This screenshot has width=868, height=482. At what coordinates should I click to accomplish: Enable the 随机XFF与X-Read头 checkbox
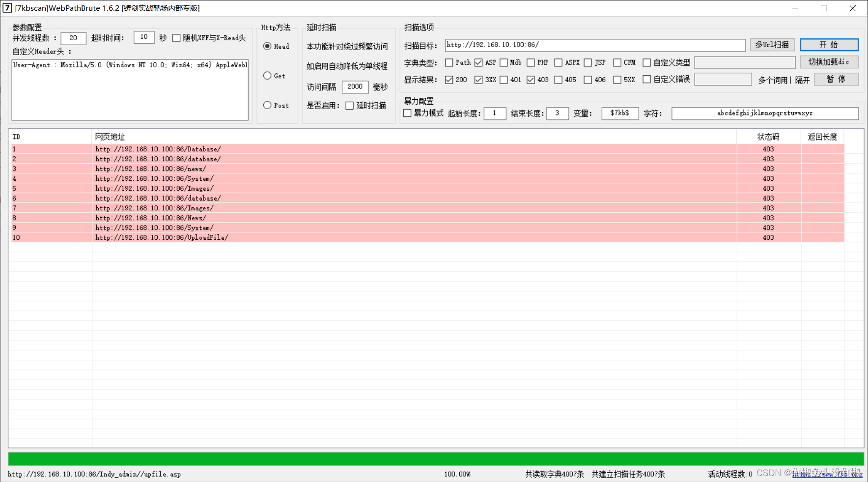176,38
